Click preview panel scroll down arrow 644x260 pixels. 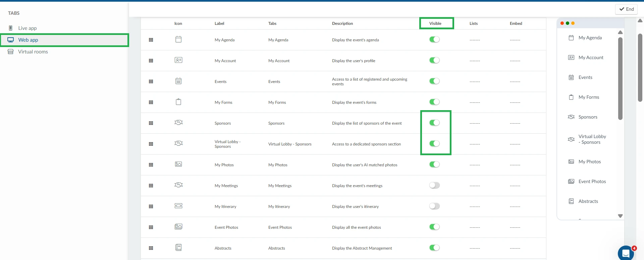(x=620, y=216)
